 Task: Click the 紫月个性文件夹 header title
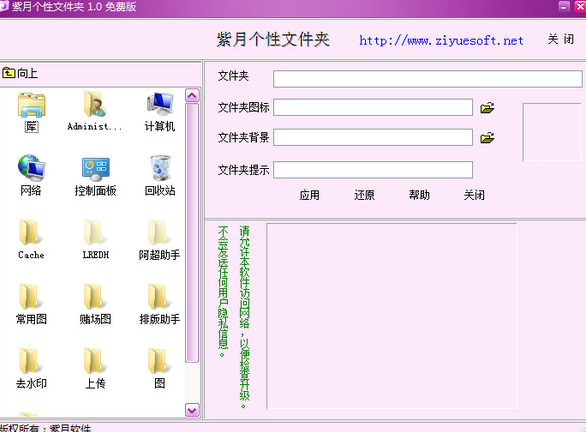[x=273, y=39]
